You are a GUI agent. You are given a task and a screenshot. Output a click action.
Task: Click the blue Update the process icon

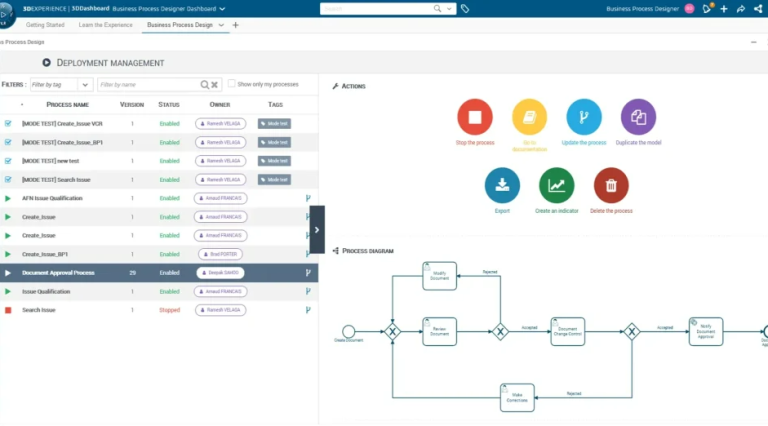pyautogui.click(x=584, y=117)
